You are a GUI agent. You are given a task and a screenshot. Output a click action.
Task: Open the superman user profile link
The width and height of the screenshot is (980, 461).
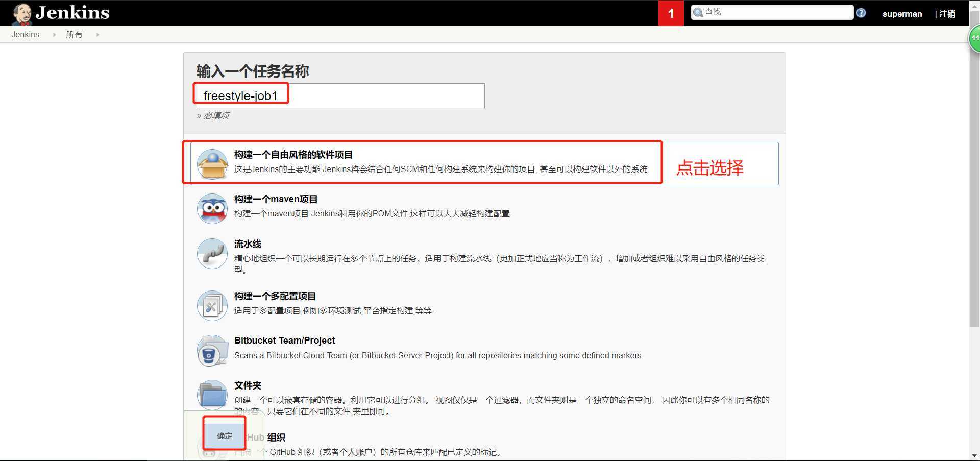pyautogui.click(x=902, y=14)
